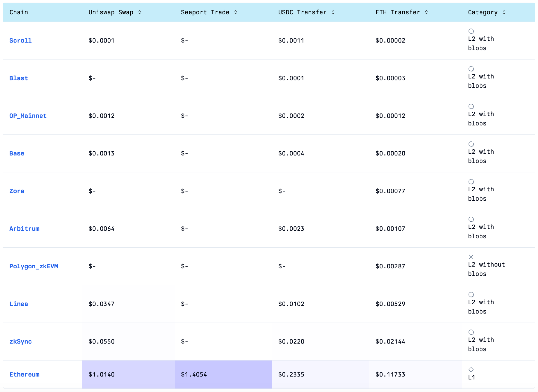Open the Zora chain link
The width and height of the screenshot is (538, 392).
(x=17, y=191)
